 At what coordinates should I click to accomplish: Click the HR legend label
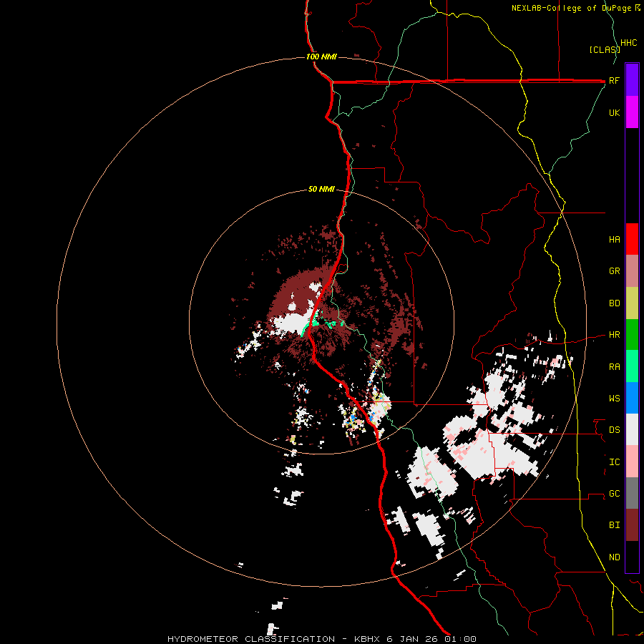pos(614,335)
